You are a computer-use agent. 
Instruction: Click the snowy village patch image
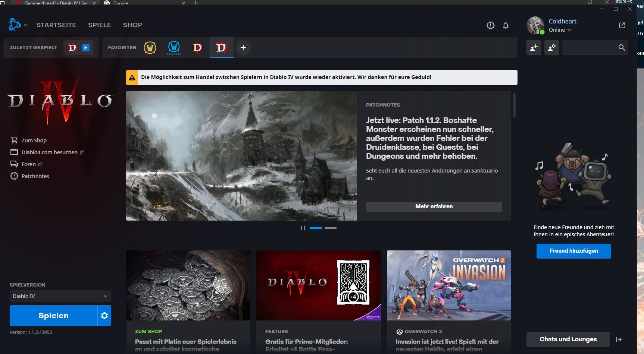click(241, 156)
